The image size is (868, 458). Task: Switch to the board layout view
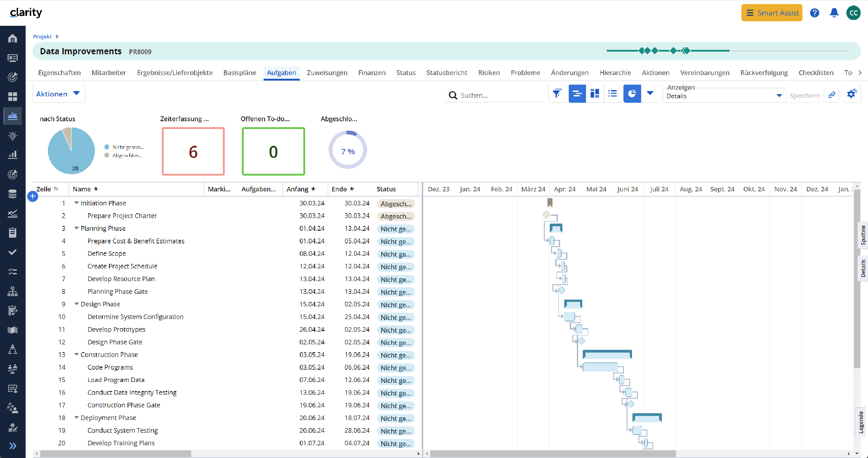pos(595,94)
